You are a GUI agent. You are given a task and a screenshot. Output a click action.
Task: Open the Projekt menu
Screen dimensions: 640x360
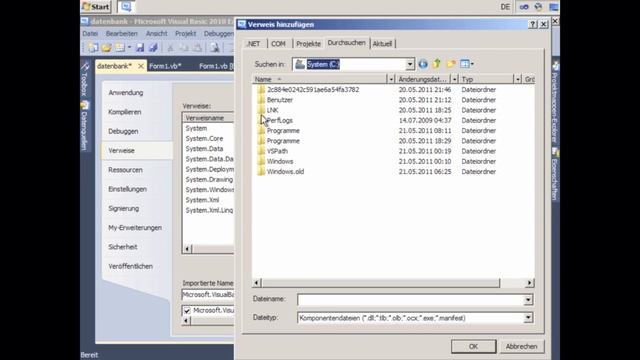click(185, 33)
